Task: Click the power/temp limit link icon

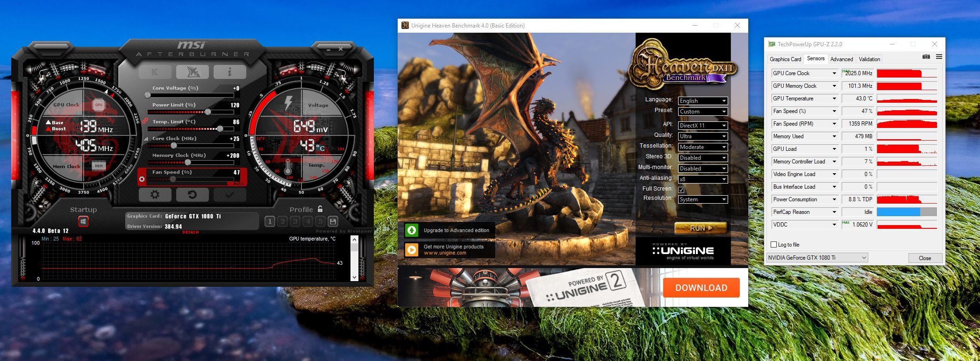Action: [x=145, y=121]
